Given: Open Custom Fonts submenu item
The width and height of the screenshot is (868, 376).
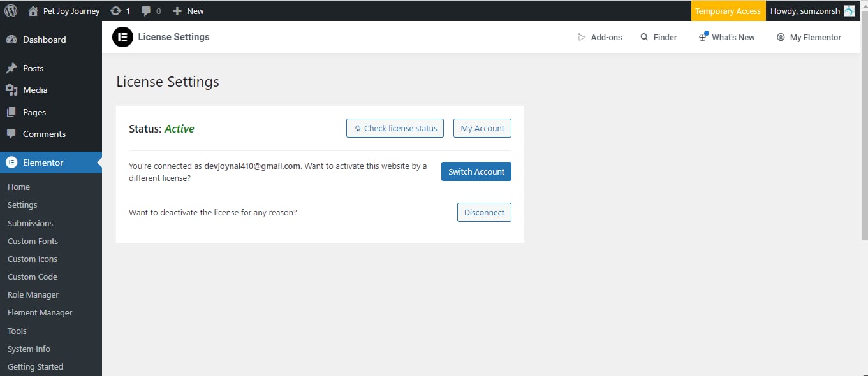Looking at the screenshot, I should 33,241.
